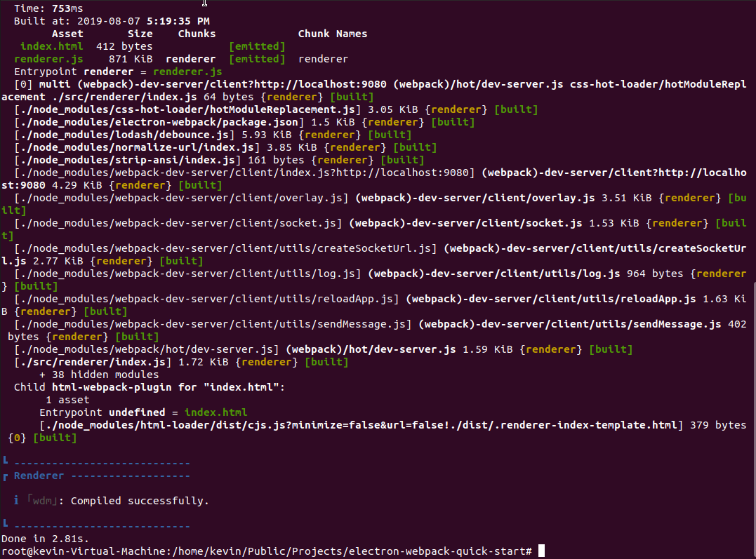Click the 'Size' column header
The width and height of the screenshot is (756, 559).
point(140,34)
